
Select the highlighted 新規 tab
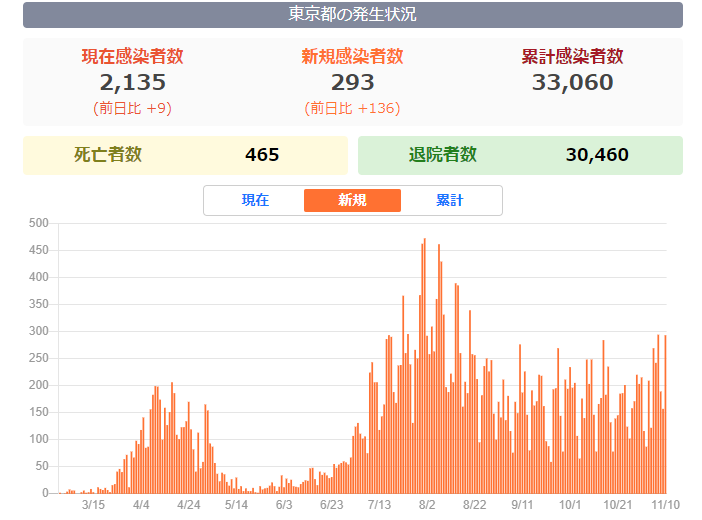click(x=352, y=200)
